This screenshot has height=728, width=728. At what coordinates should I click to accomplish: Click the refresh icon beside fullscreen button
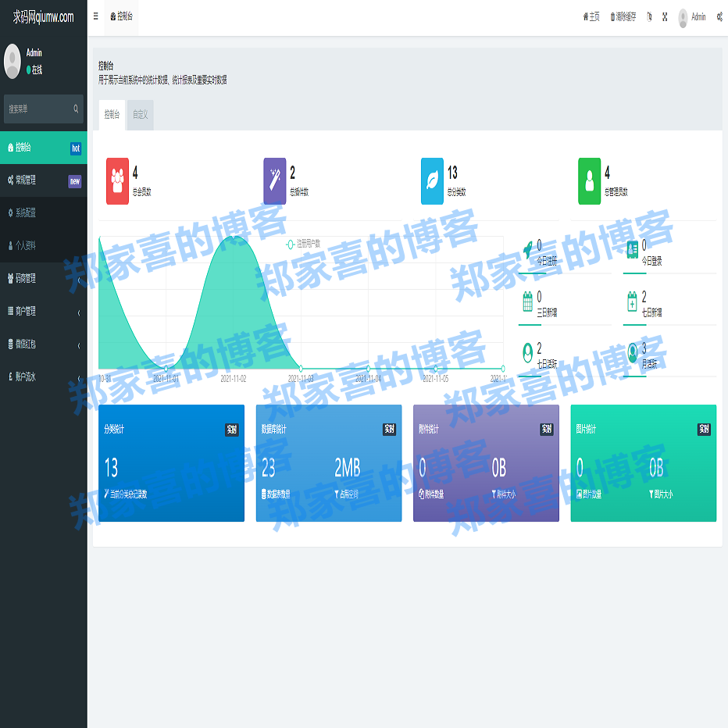[x=648, y=16]
